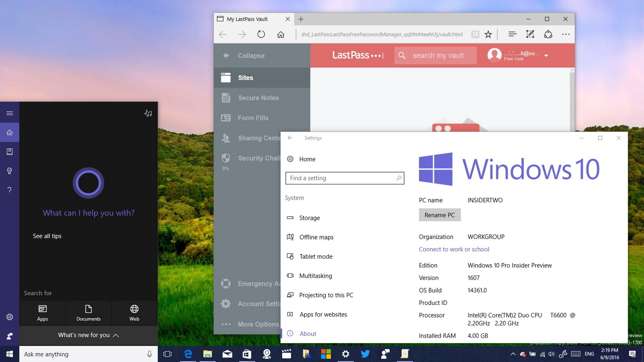Click the Windows Settings Home gear icon
Screen dimensions: 644x362
point(290,159)
